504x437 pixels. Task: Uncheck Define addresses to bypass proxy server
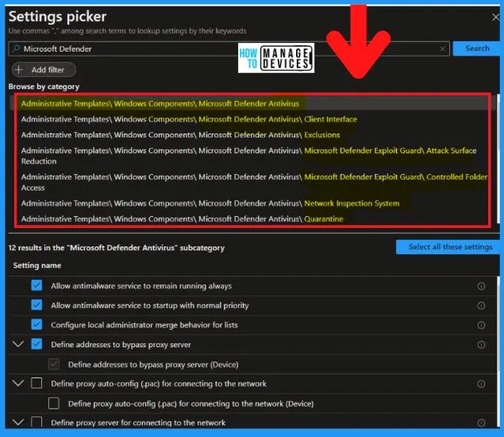[37, 344]
